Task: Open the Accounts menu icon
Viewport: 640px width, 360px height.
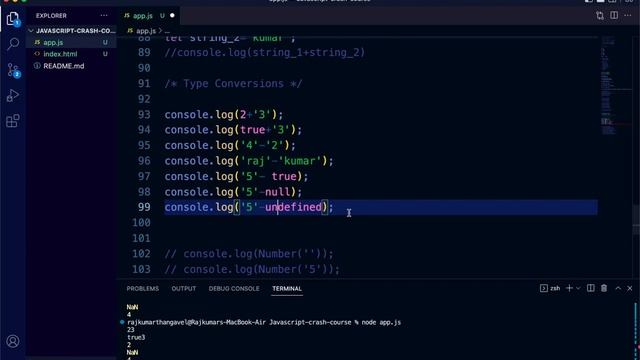Action: pos(13,341)
